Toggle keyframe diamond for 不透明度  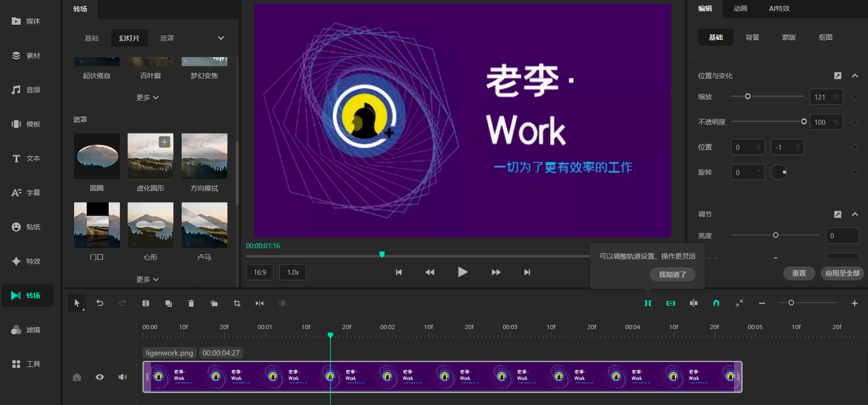(854, 122)
